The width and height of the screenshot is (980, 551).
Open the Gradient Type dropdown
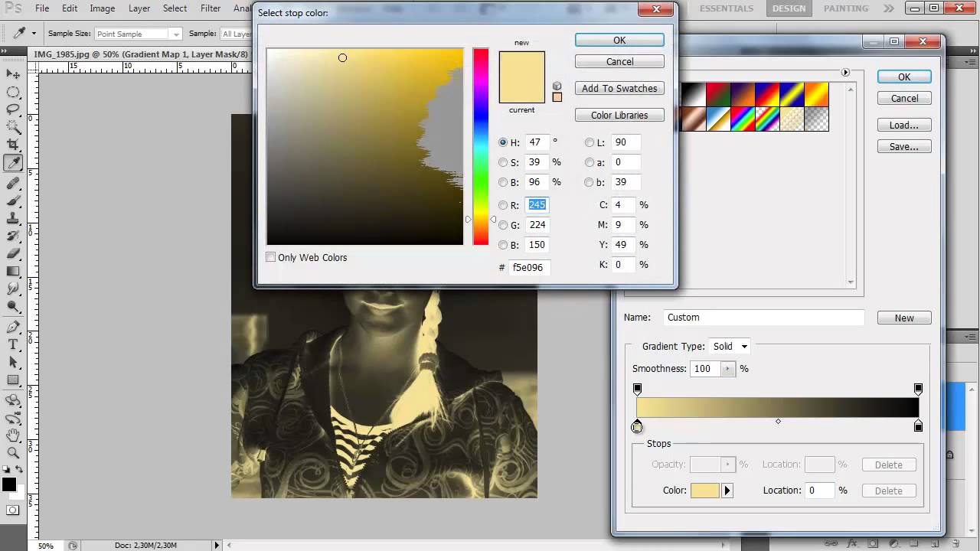(730, 347)
